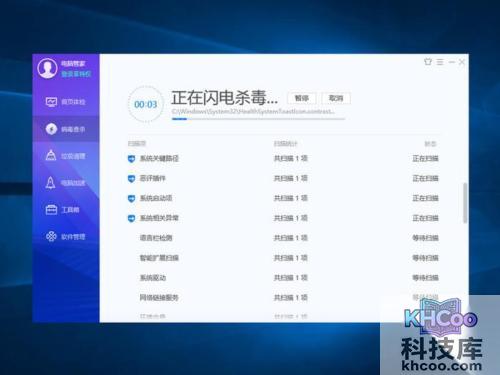Select the 系统驱动 row label
This screenshot has width=500, height=375.
click(x=152, y=278)
